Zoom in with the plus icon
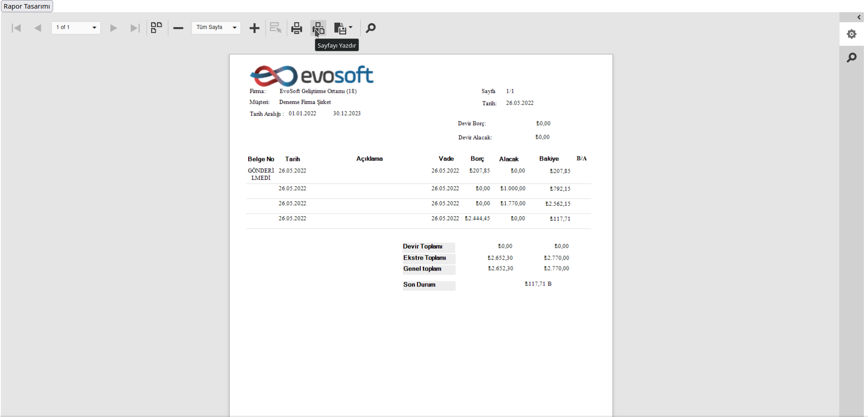This screenshot has height=417, width=868. (x=255, y=28)
